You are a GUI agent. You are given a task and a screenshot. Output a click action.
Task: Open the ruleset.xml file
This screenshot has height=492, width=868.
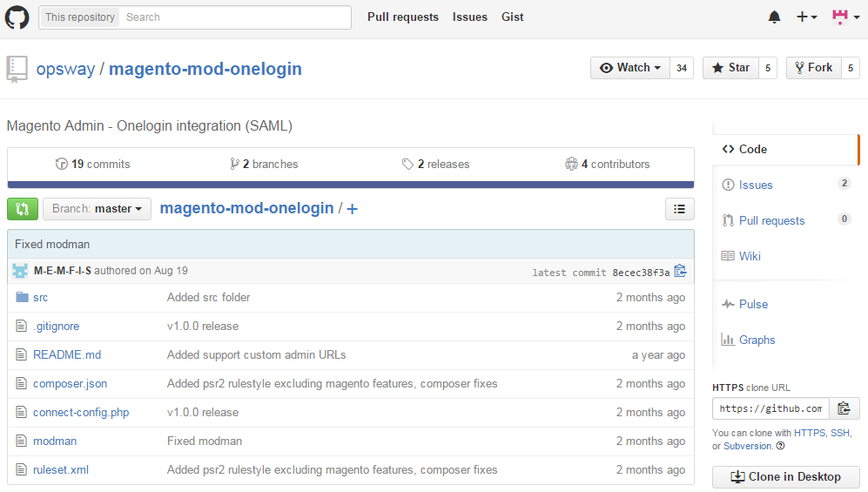[61, 470]
